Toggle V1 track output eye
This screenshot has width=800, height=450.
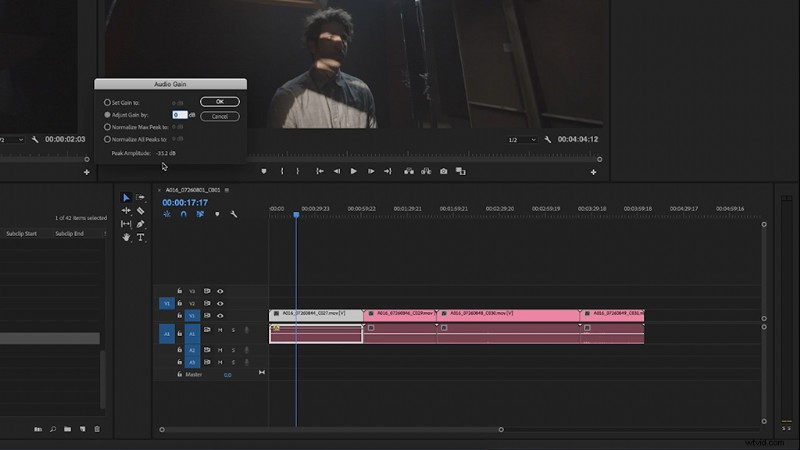click(x=220, y=316)
